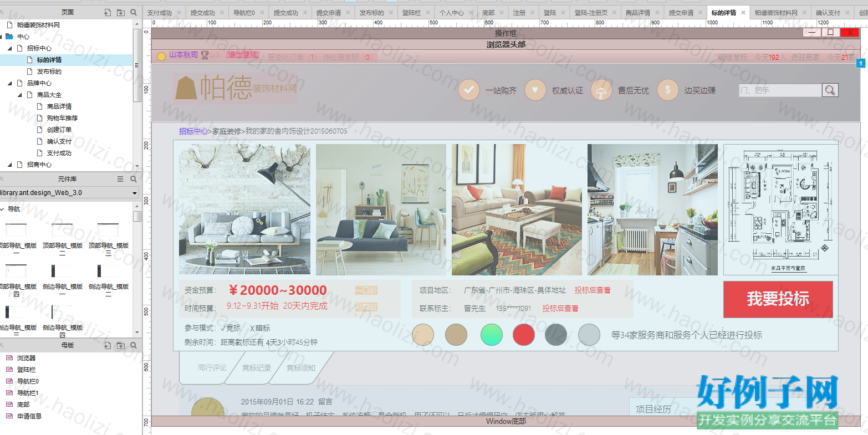Open search in the 母版 panel
868x435 pixels.
134,345
